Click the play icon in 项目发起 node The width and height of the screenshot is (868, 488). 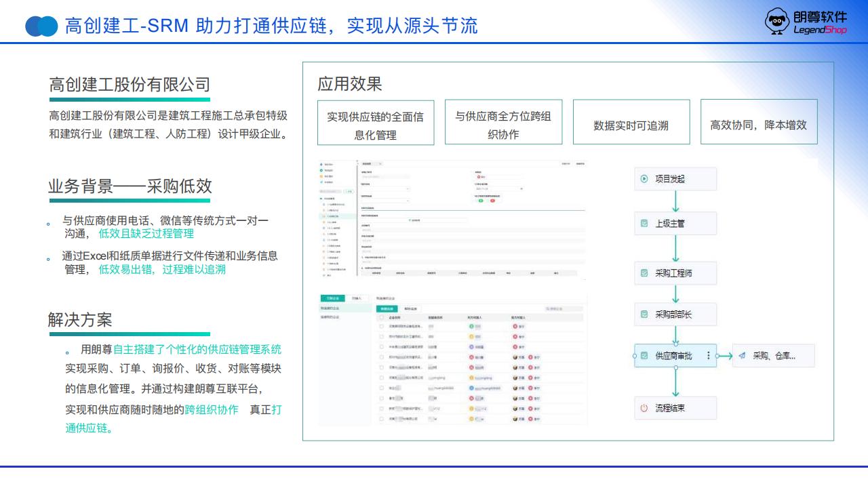pyautogui.click(x=644, y=179)
